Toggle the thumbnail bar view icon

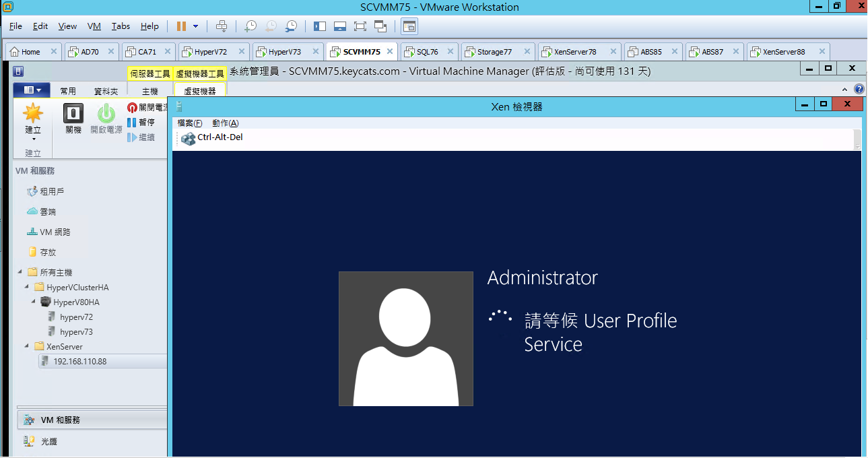point(340,26)
